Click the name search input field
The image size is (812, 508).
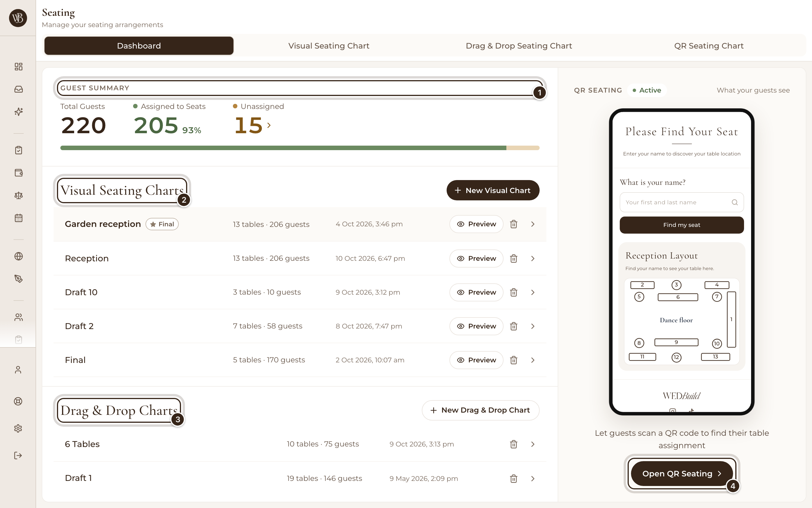pos(681,202)
